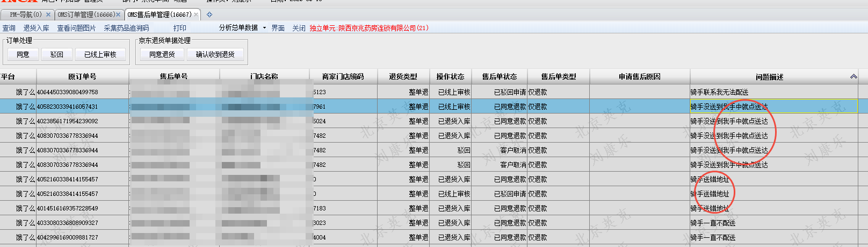Click the store code cell 4004
868x247 pixels.
(x=320, y=237)
